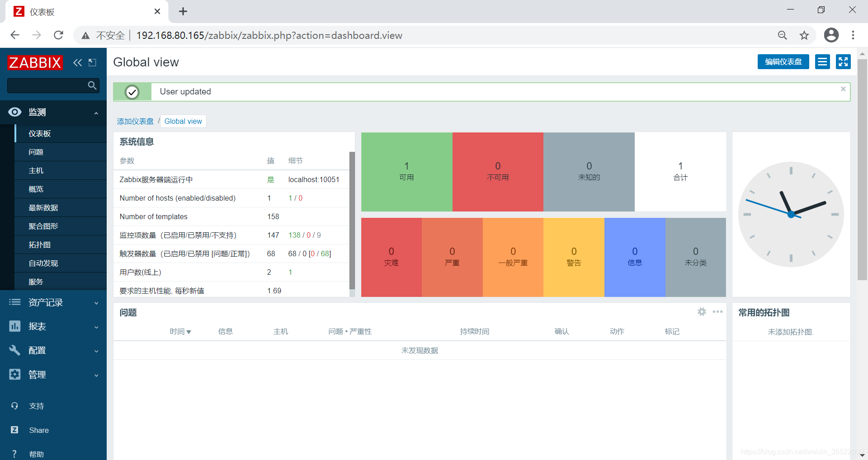Open the 支持 link
The width and height of the screenshot is (868, 460).
click(37, 406)
